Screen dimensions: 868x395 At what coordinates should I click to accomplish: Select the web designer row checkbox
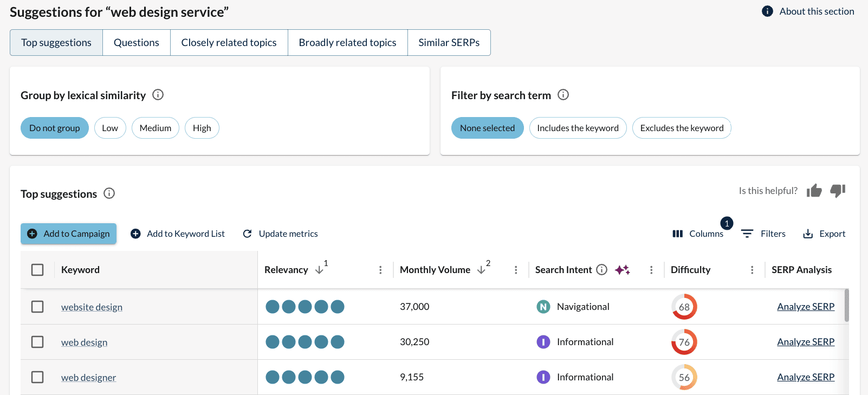pos(37,377)
